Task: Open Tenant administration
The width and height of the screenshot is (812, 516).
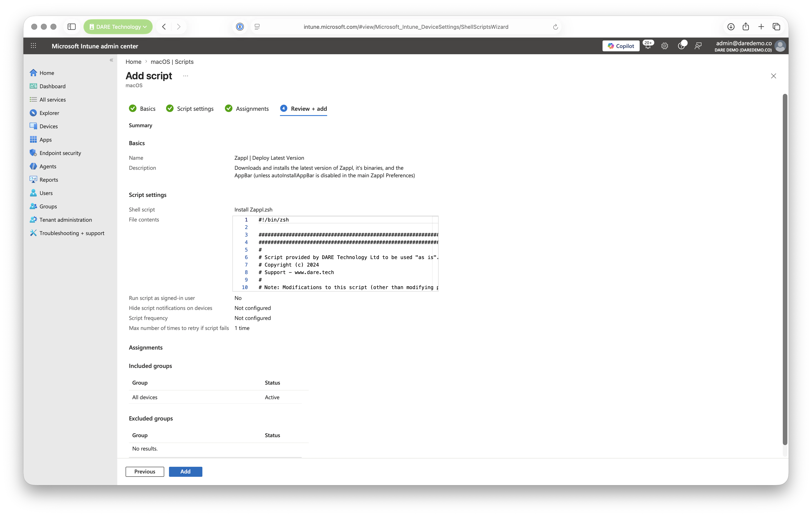Action: (66, 219)
